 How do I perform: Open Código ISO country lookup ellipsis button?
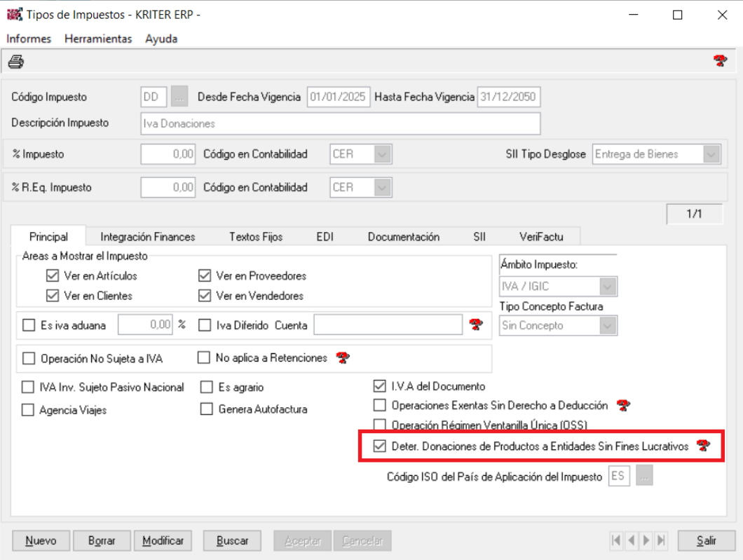point(646,477)
